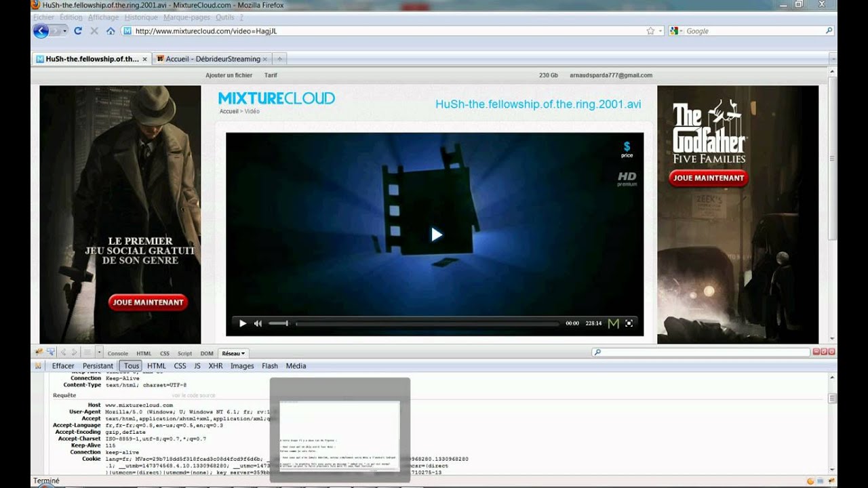Screen dimensions: 868x488
Task: Click the green M logo in player bar
Action: 613,323
